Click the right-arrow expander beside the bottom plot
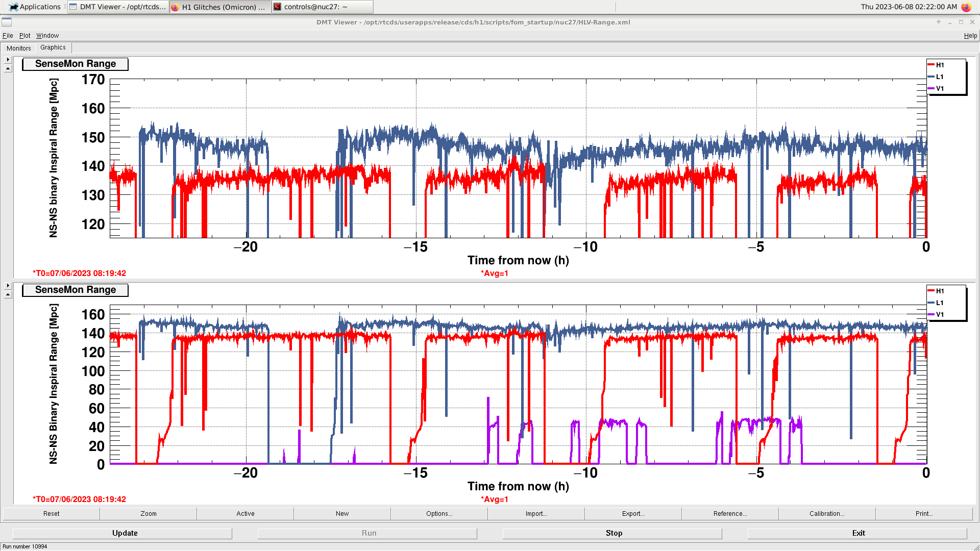 8,286
